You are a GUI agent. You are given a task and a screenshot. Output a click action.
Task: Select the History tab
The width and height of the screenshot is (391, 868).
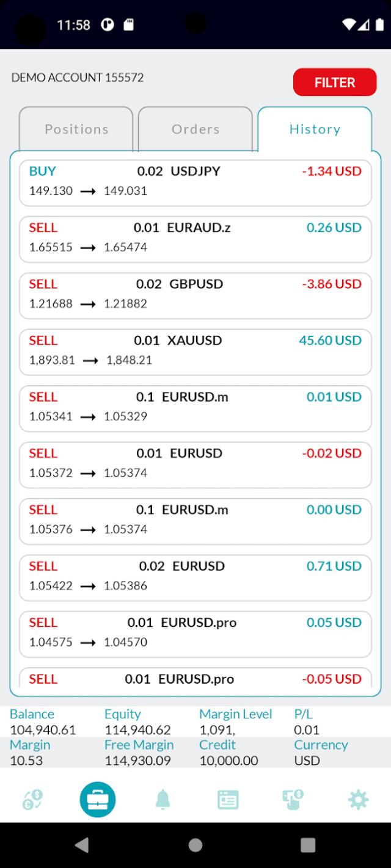point(315,129)
